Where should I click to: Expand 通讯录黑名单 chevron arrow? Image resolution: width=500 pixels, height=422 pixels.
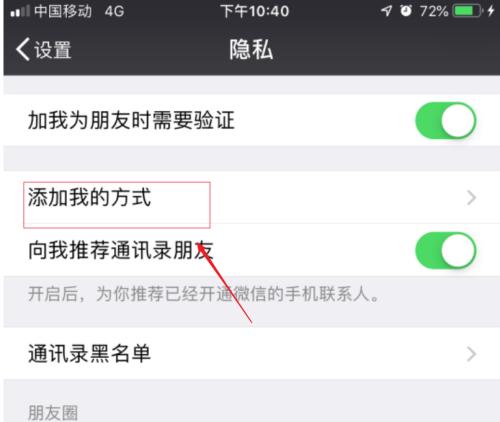pos(471,354)
